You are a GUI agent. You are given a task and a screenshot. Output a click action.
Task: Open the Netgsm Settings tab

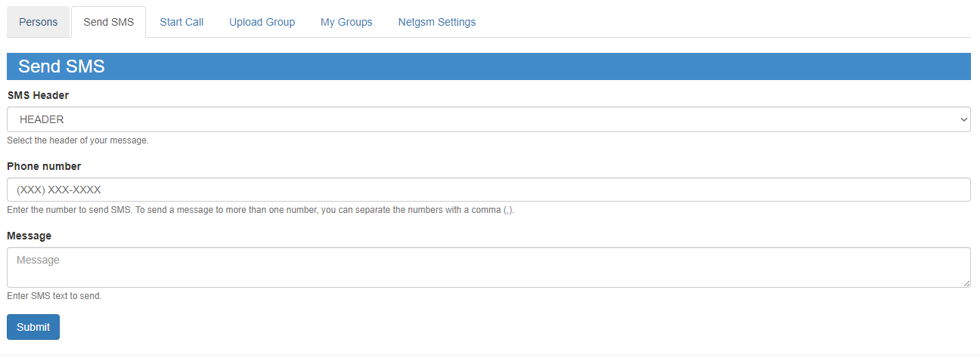click(436, 22)
